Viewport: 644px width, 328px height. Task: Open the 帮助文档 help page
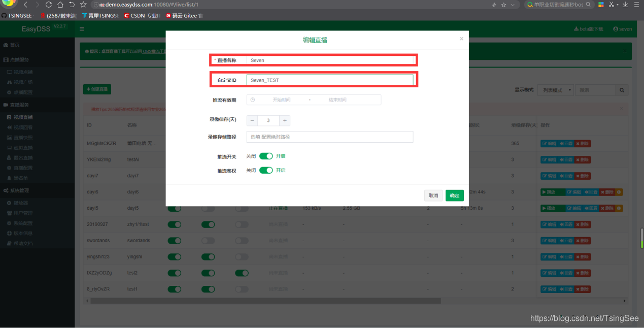point(23,243)
